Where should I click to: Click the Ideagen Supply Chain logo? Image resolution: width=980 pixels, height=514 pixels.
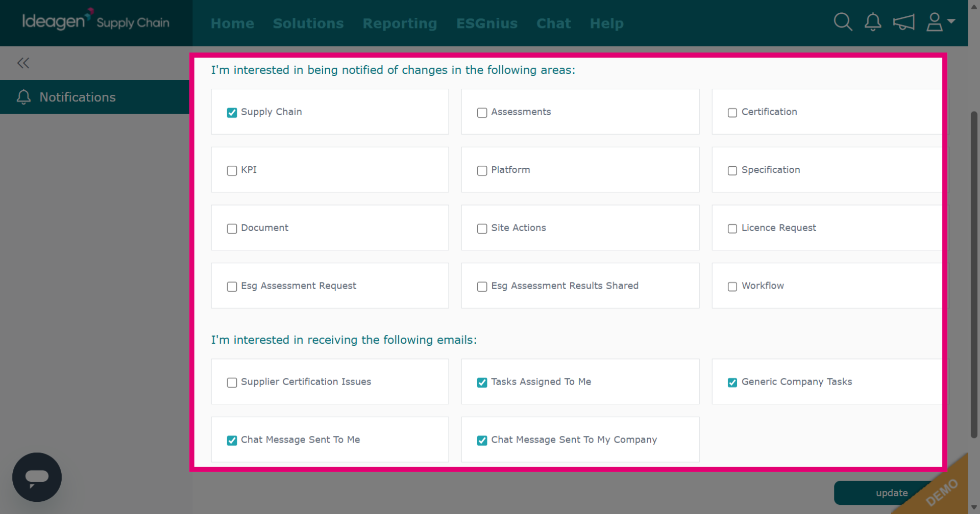96,21
